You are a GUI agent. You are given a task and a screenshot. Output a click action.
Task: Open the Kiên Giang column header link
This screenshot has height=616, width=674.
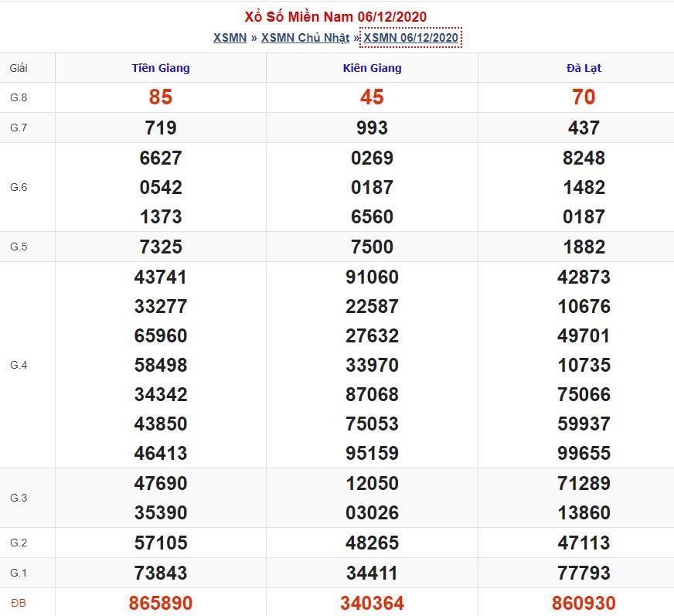click(x=373, y=68)
